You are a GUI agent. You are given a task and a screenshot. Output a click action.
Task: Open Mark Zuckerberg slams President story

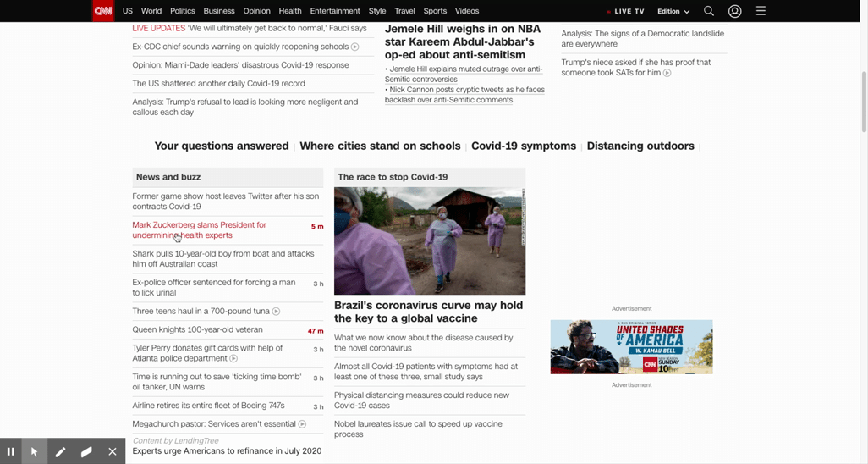(x=200, y=230)
